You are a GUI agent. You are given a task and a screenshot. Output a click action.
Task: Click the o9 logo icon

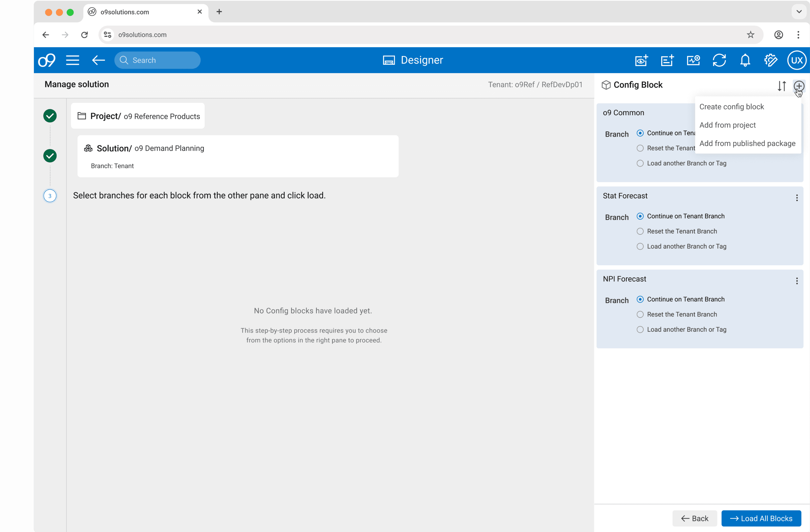47,60
